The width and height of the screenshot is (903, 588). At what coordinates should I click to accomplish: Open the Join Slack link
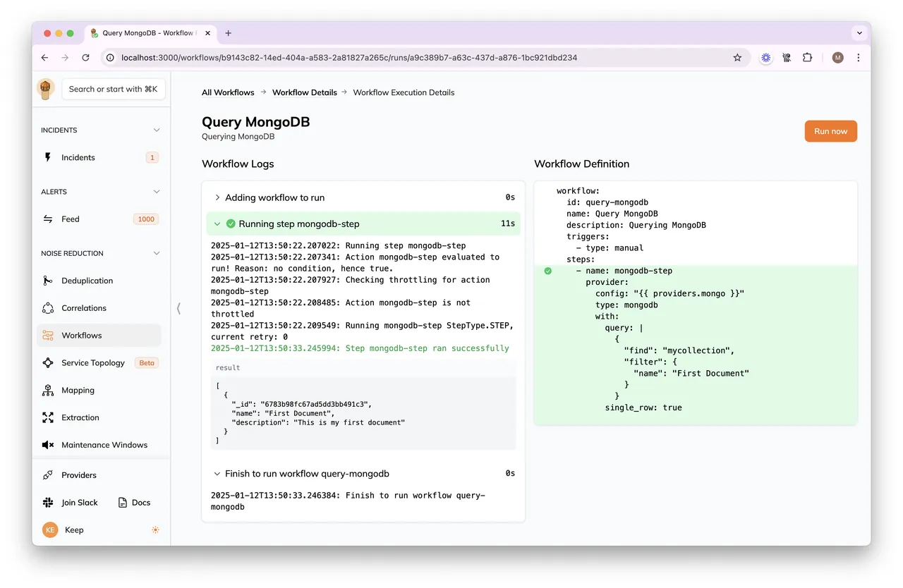pos(71,503)
